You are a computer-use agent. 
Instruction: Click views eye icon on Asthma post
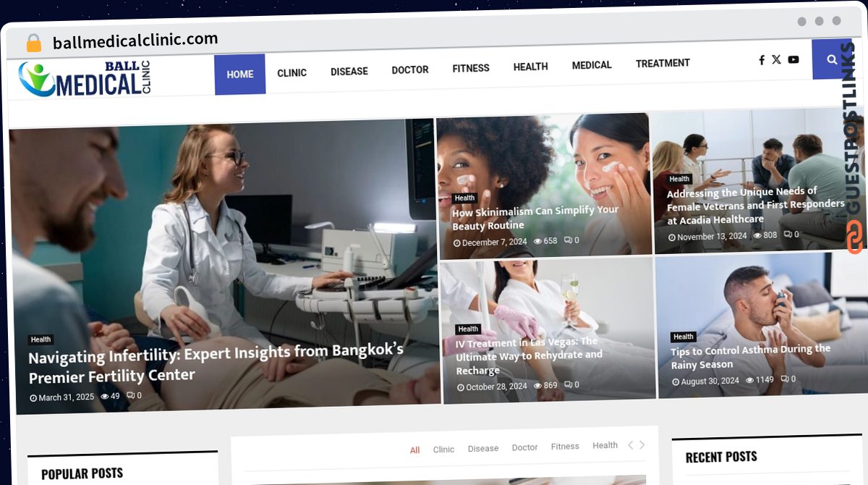point(749,380)
